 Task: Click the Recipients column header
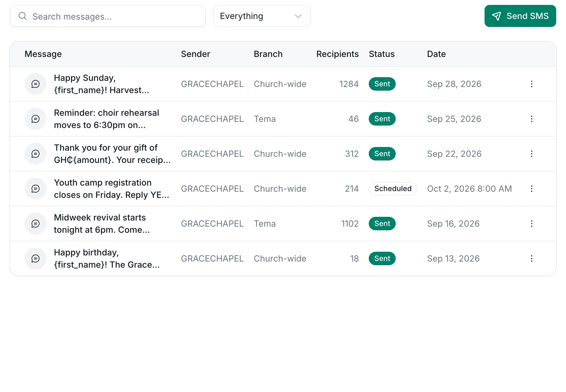coord(337,54)
